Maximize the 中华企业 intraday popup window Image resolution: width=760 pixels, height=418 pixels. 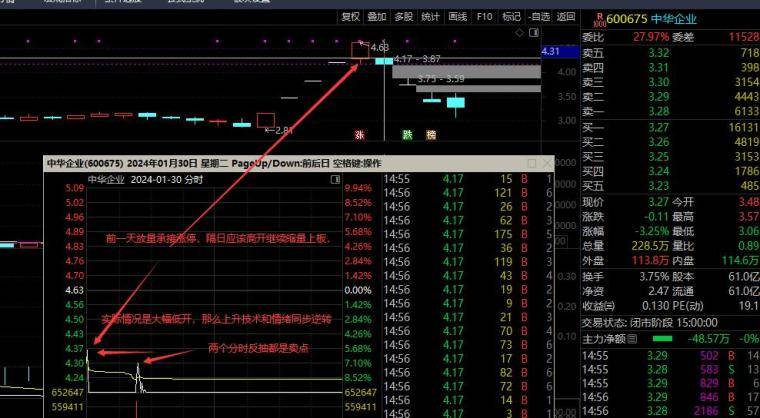532,163
